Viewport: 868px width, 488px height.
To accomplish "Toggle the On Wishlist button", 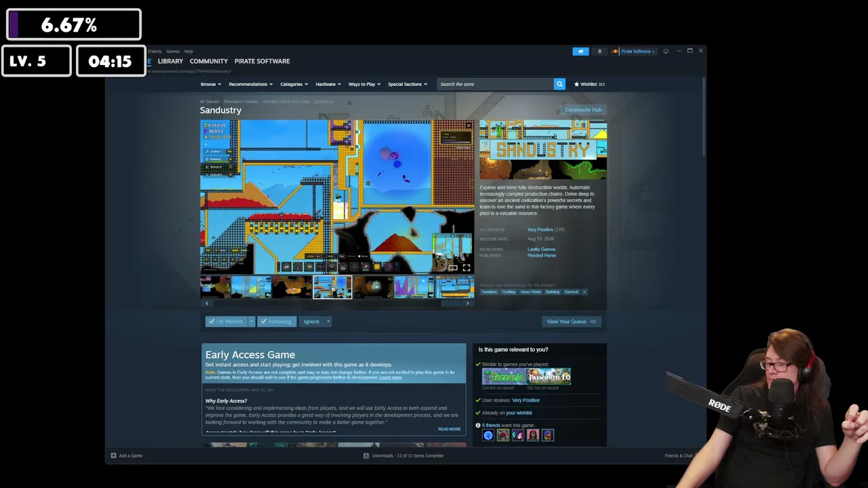I will 226,321.
